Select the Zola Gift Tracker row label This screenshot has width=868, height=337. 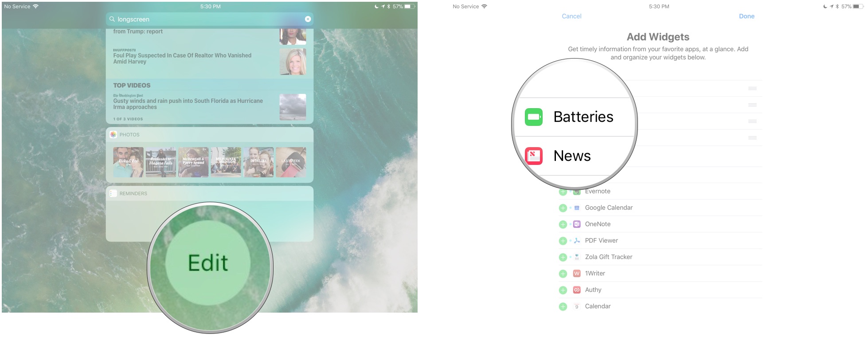[609, 257]
